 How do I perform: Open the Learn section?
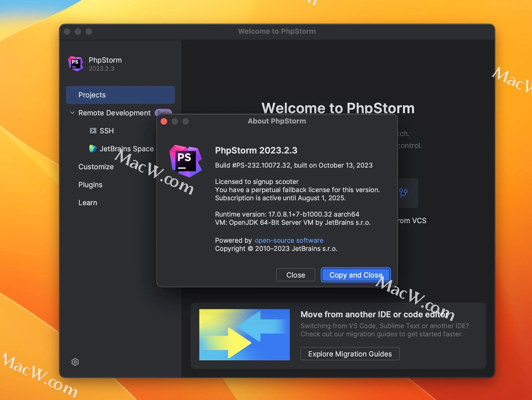click(88, 203)
